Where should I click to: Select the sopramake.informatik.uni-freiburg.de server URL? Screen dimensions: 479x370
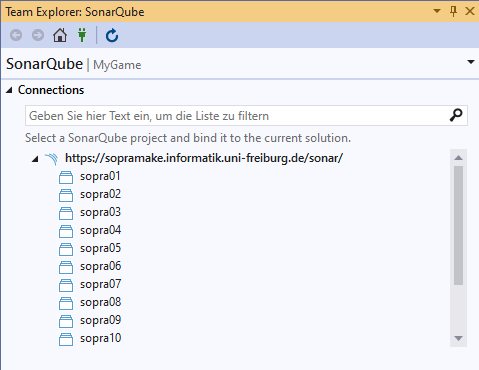[204, 158]
